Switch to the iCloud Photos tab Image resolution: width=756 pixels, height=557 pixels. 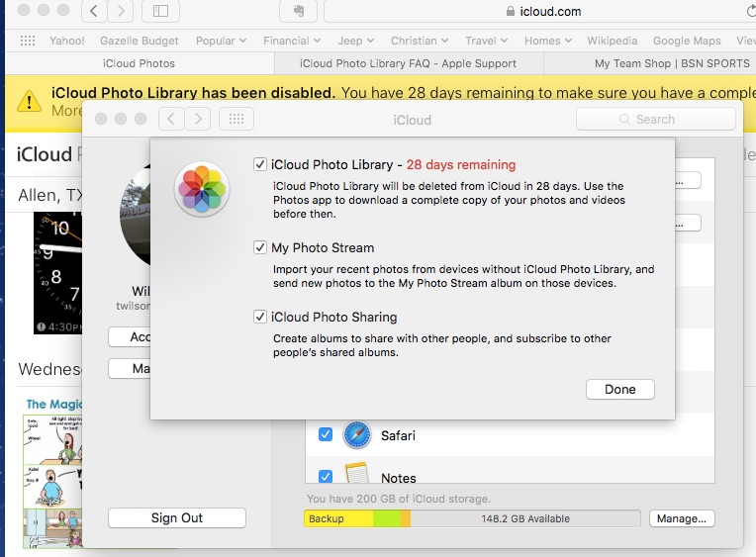[139, 63]
